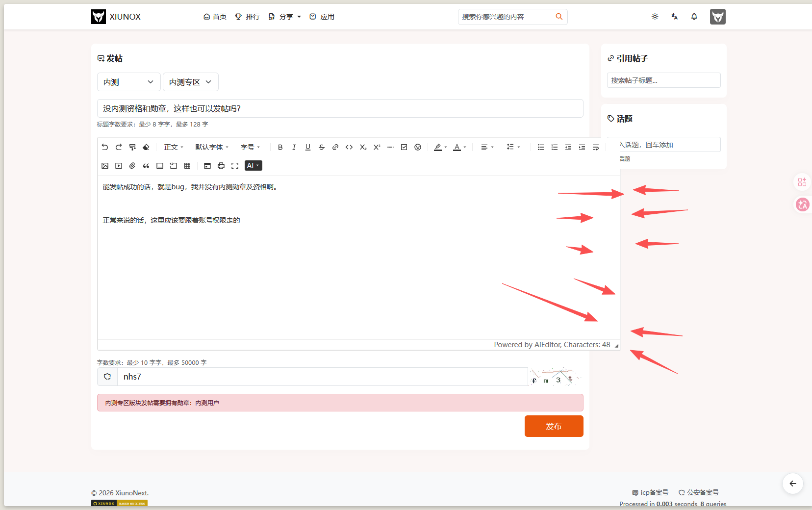The width and height of the screenshot is (812, 510).
Task: Click the topic tag input field
Action: [664, 145]
